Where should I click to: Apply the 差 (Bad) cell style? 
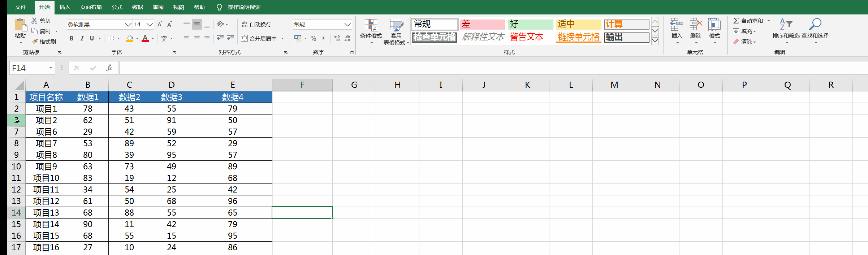click(x=483, y=24)
